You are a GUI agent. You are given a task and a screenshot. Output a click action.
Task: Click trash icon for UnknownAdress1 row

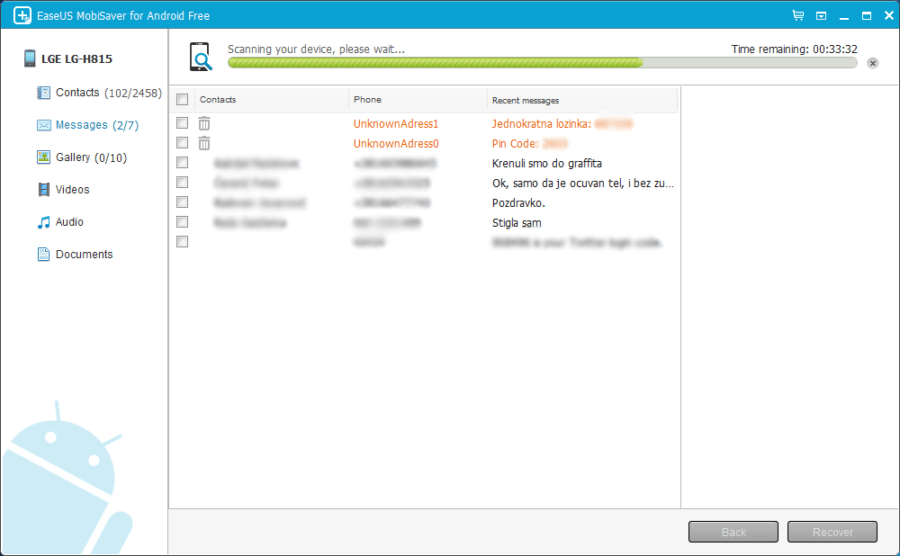[204, 123]
